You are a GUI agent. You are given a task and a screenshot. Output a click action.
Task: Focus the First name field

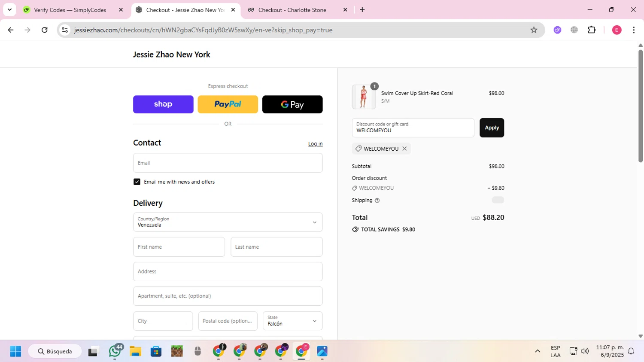click(179, 247)
